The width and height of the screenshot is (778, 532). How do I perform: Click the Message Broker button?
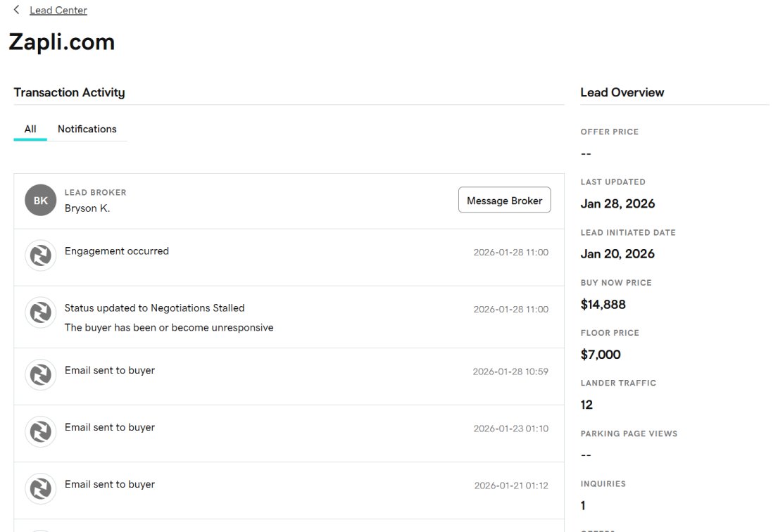(504, 200)
